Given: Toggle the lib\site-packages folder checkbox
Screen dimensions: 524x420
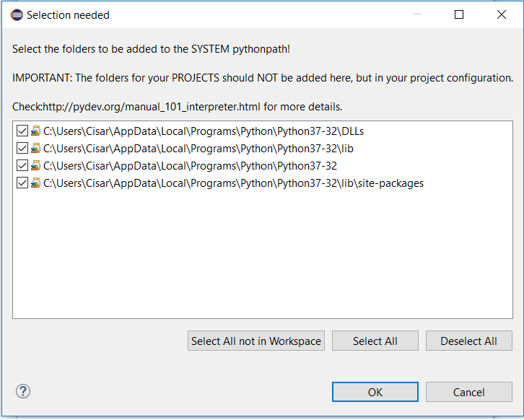Looking at the screenshot, I should pos(22,183).
